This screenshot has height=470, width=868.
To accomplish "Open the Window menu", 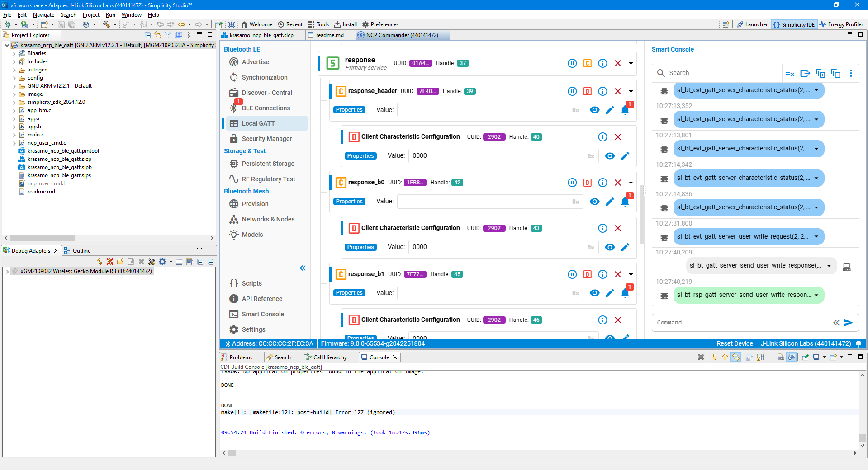I will [131, 15].
